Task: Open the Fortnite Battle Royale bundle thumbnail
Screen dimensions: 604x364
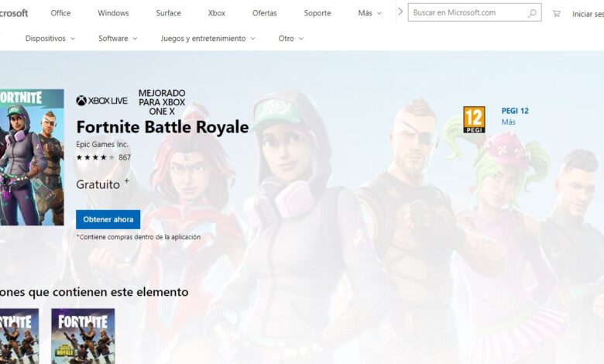Action: [x=83, y=336]
